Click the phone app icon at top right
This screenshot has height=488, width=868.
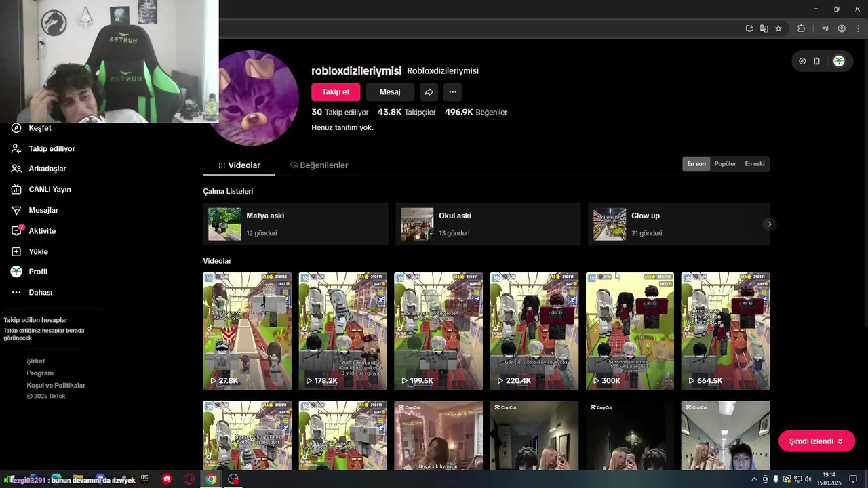point(817,61)
